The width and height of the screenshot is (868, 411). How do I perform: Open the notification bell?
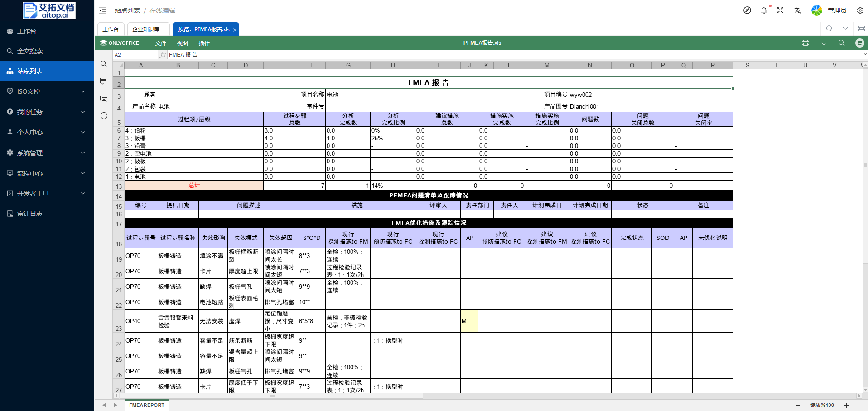(x=764, y=10)
